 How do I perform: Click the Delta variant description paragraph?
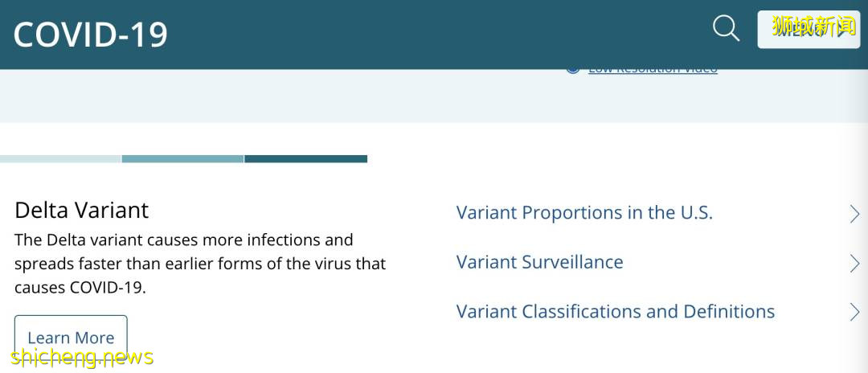[199, 264]
